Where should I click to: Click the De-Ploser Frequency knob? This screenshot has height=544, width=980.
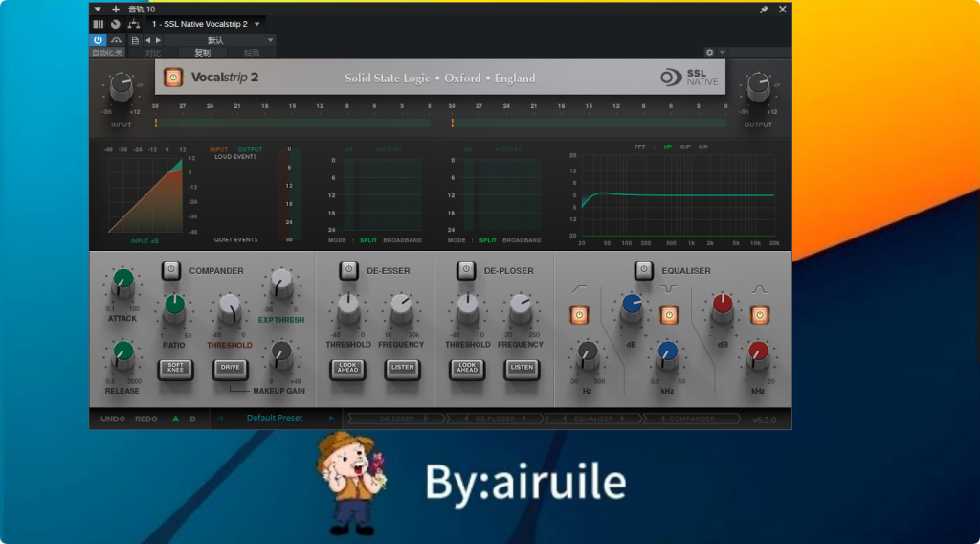[x=521, y=308]
